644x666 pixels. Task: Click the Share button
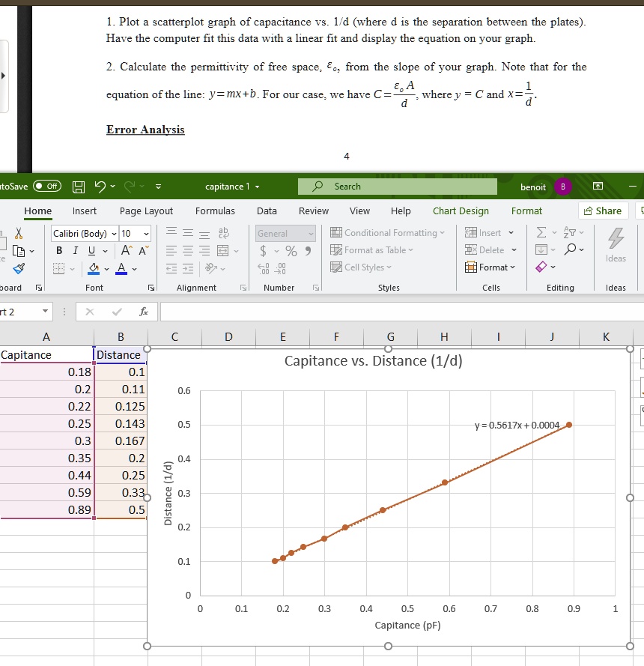coord(604,211)
